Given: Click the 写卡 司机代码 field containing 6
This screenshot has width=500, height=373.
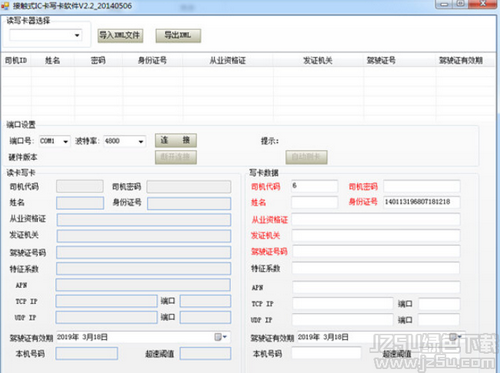Looking at the screenshot, I should (314, 186).
